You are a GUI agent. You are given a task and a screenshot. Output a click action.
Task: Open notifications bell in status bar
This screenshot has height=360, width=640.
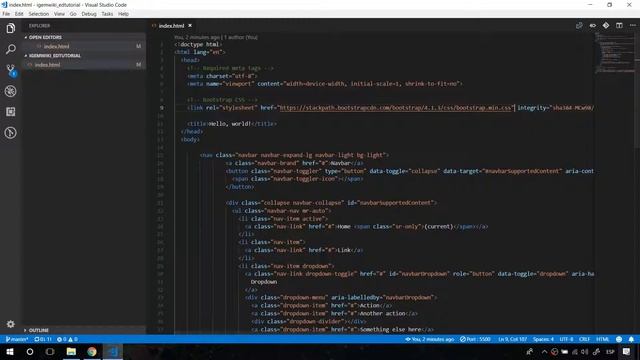coord(631,339)
